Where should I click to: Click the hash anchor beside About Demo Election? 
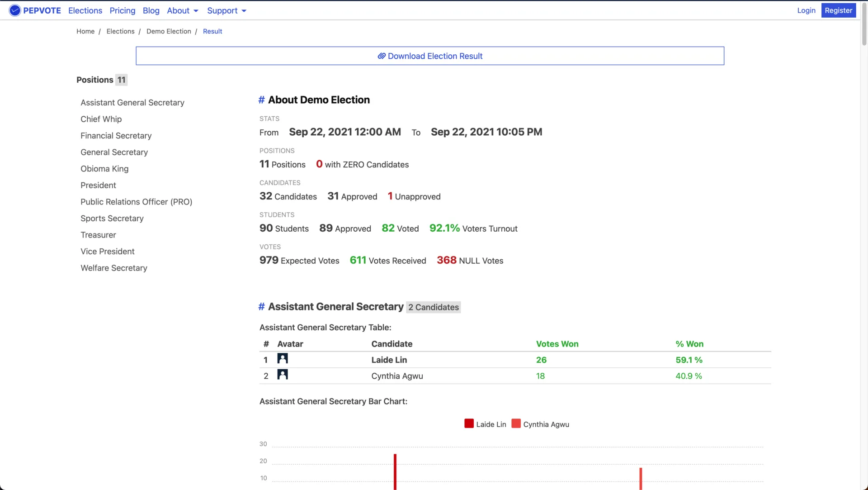click(261, 100)
